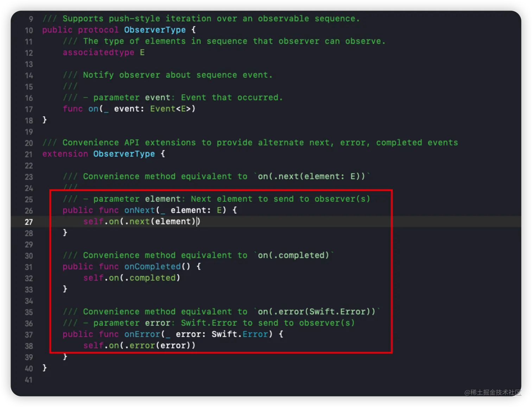Click '.completed' on line 32
This screenshot has width=532, height=407.
(150, 278)
